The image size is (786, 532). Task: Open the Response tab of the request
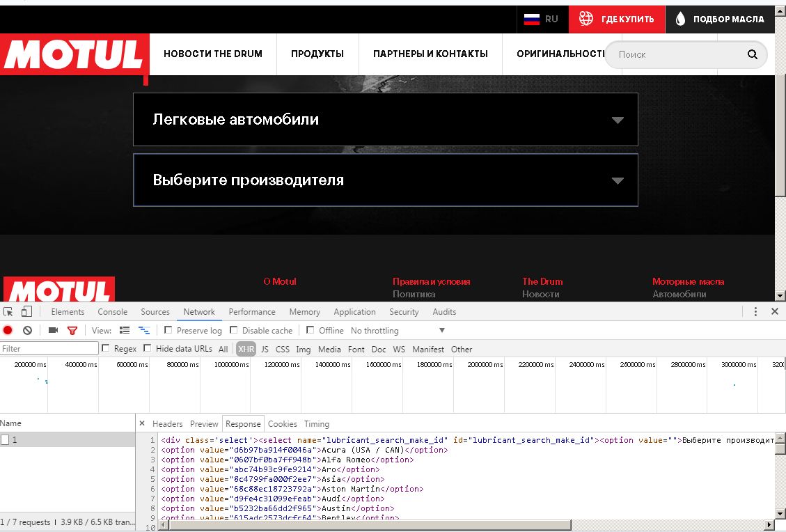point(243,423)
